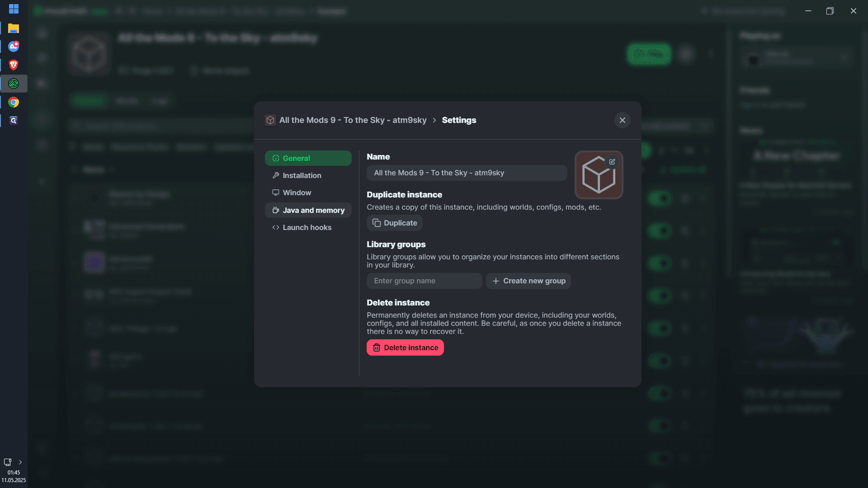Launch Brave browser from the taskbar
Image resolution: width=868 pixels, height=488 pixels.
coord(14,65)
